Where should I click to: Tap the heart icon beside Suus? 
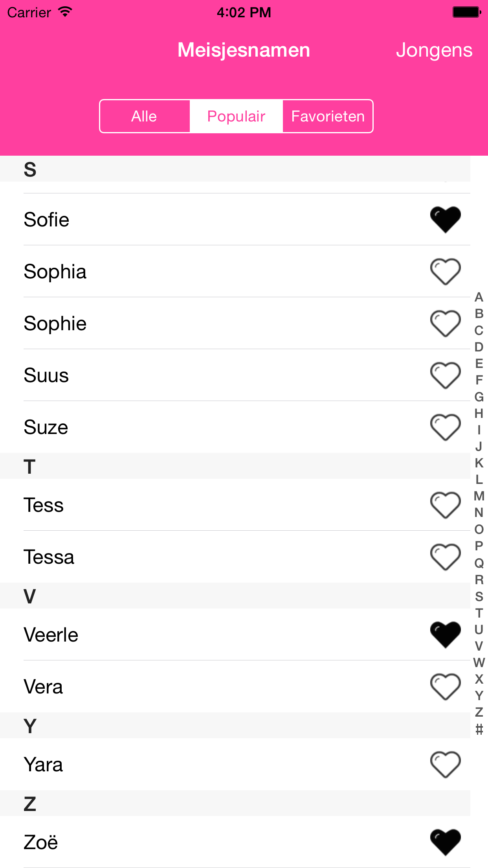click(445, 375)
